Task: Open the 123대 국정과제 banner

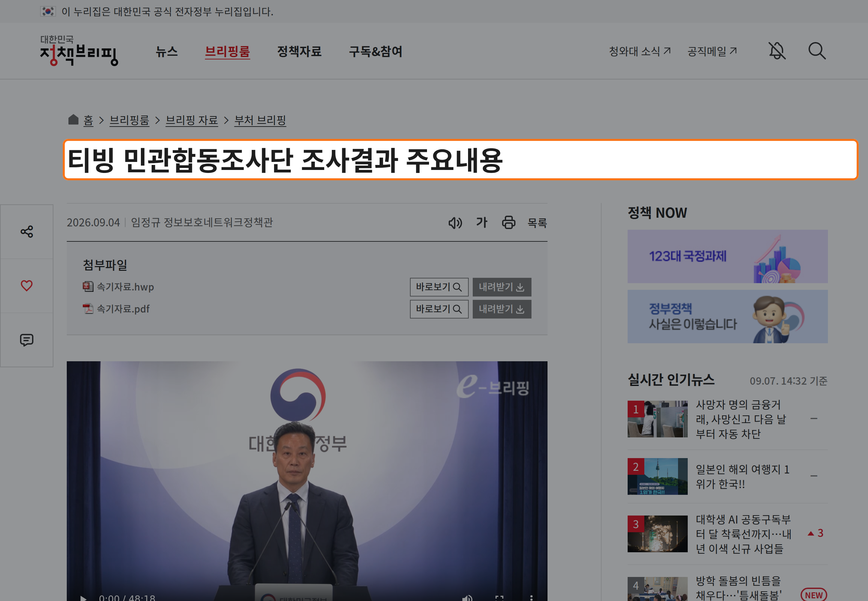Action: click(727, 256)
